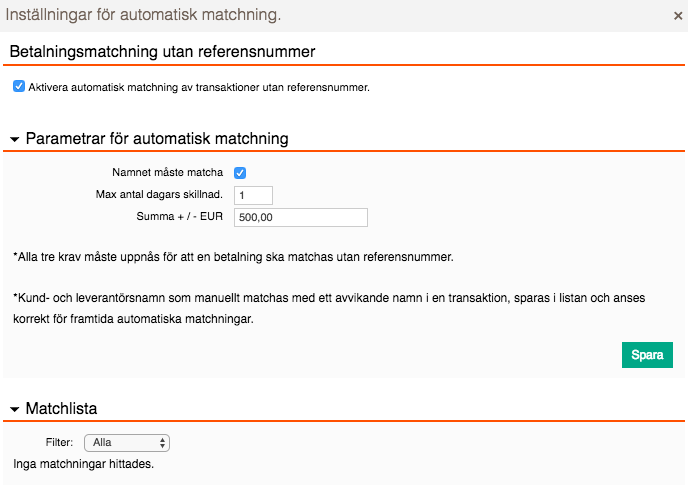Click the Aktivera automatisk matchning label text
688x487 pixels.
coord(199,87)
